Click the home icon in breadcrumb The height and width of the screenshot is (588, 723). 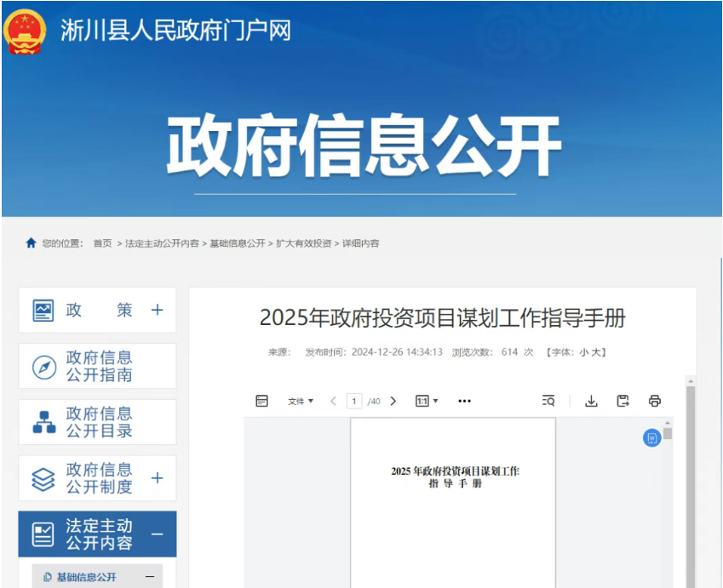tap(32, 243)
